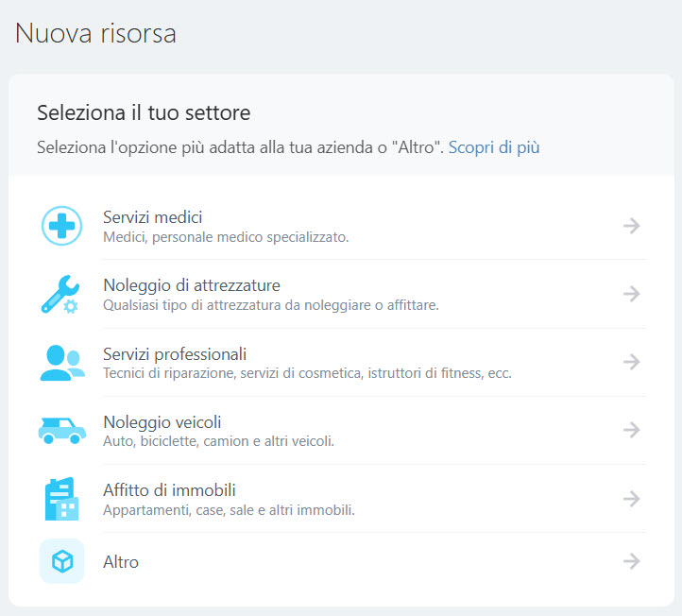Viewport: 682px width, 616px height.
Task: Hit the arrow on the Servizi professionali row
Action: [632, 362]
